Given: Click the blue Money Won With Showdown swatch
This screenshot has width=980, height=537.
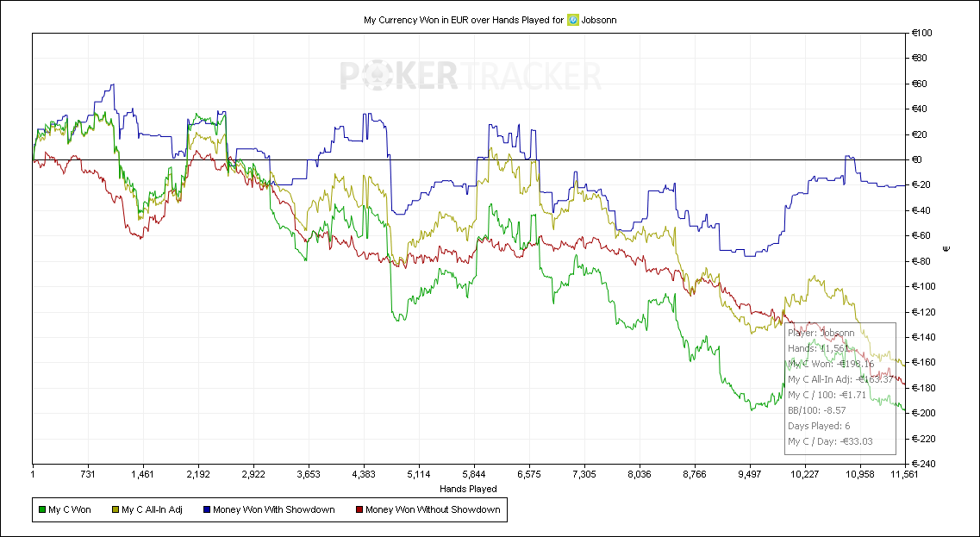Looking at the screenshot, I should (x=207, y=510).
